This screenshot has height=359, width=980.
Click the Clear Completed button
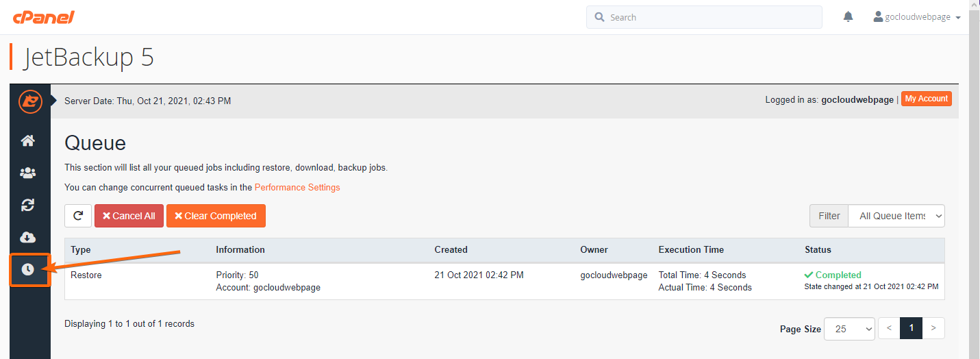216,216
